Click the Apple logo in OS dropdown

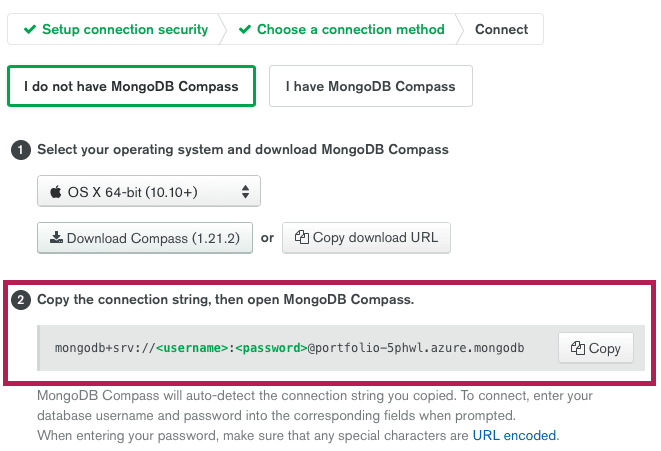coord(56,192)
